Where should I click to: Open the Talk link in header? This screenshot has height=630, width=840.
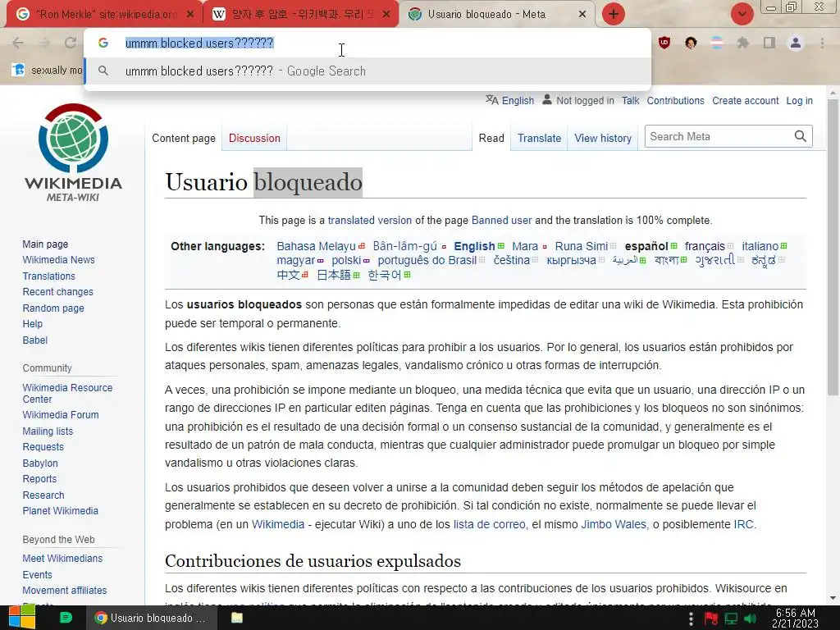pyautogui.click(x=631, y=101)
